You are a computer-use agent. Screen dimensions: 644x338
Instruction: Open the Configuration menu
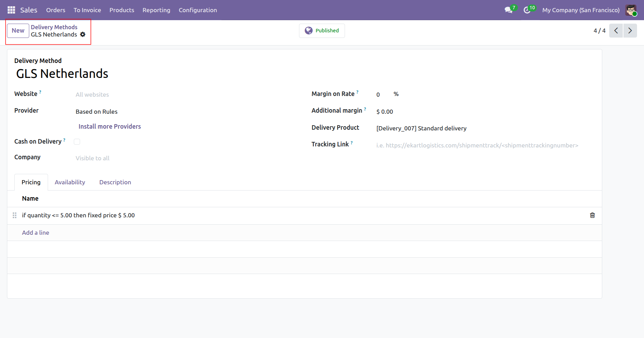coord(198,10)
